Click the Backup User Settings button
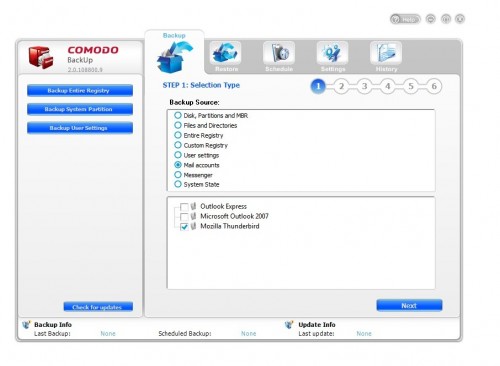 (80, 128)
